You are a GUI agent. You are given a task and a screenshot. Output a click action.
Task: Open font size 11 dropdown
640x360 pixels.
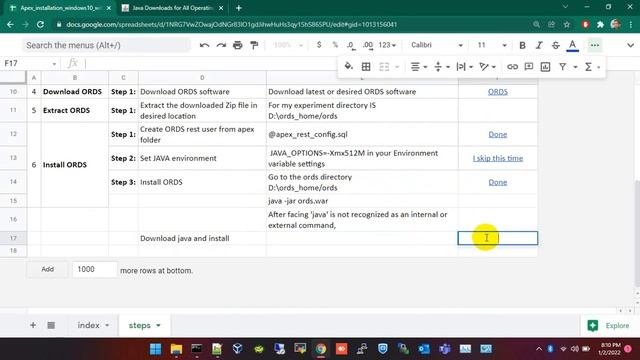point(492,45)
